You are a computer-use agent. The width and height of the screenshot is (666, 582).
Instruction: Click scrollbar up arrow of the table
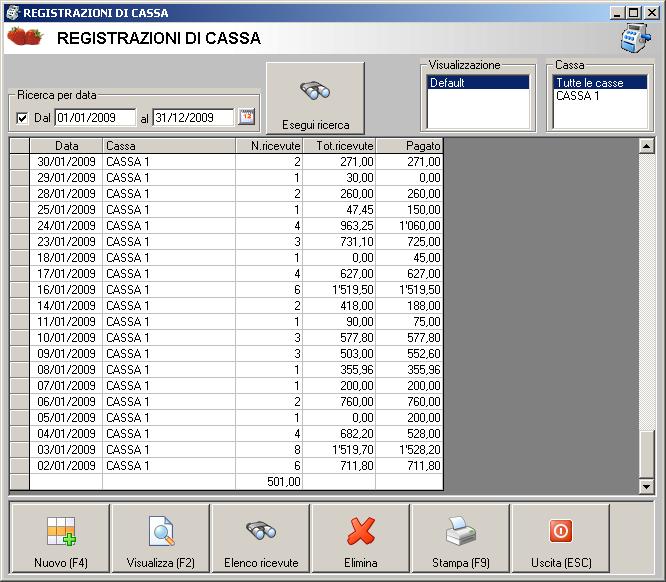pyautogui.click(x=646, y=147)
